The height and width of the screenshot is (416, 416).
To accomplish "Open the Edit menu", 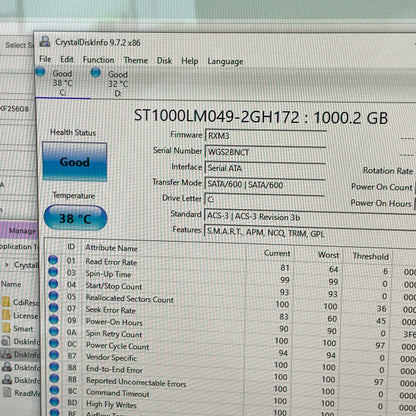I will point(67,59).
